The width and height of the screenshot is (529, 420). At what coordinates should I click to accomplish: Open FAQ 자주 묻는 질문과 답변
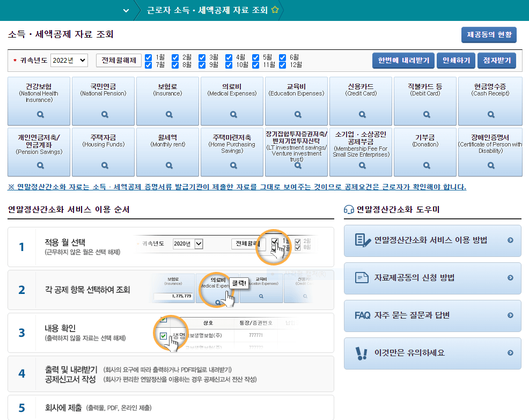432,316
